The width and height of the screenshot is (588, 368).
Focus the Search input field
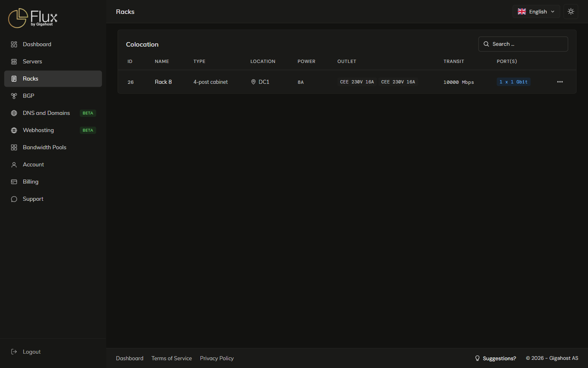pyautogui.click(x=523, y=44)
